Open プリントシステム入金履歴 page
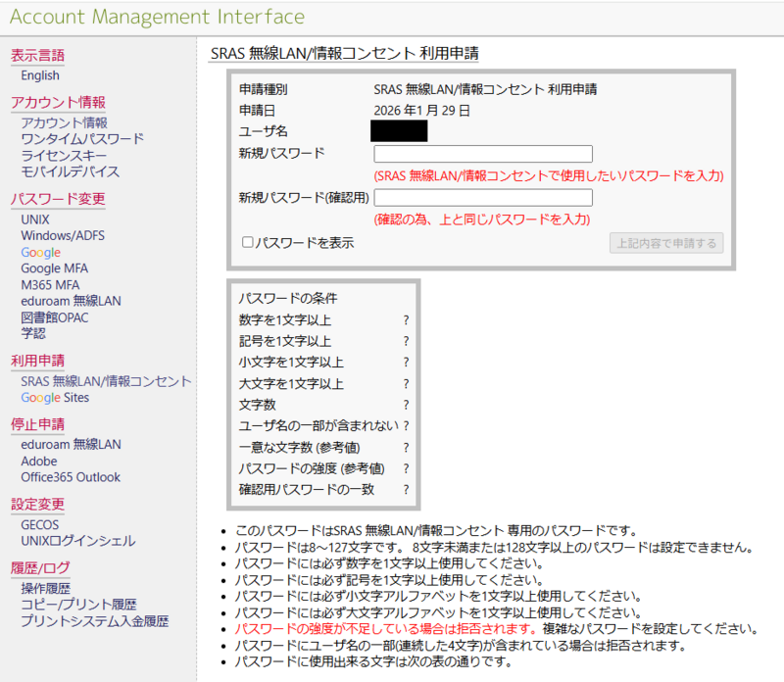Screen dimensions: 784x682 click(94, 621)
